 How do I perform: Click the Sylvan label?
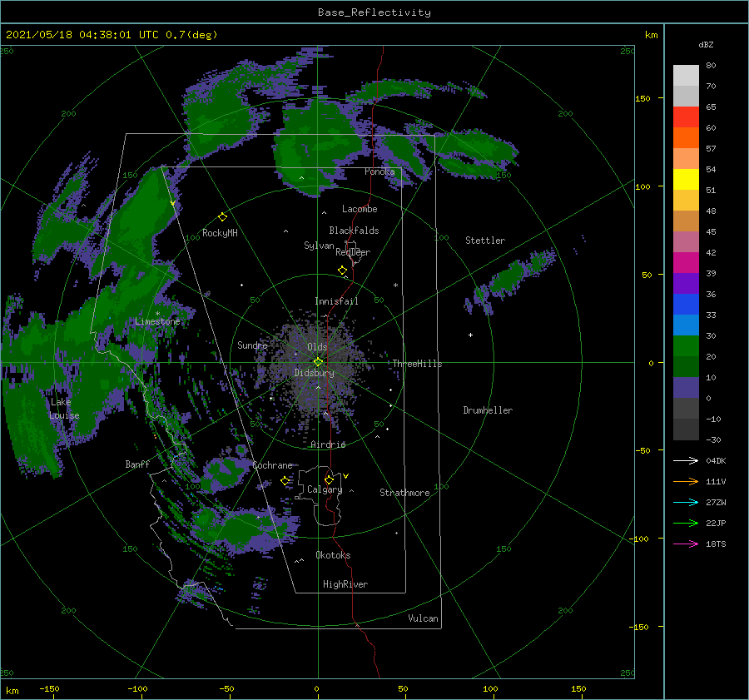click(319, 246)
